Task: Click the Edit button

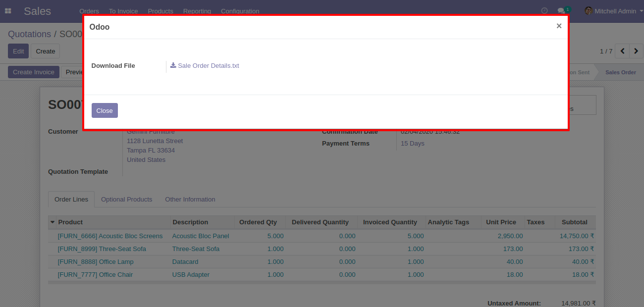Action: click(18, 51)
